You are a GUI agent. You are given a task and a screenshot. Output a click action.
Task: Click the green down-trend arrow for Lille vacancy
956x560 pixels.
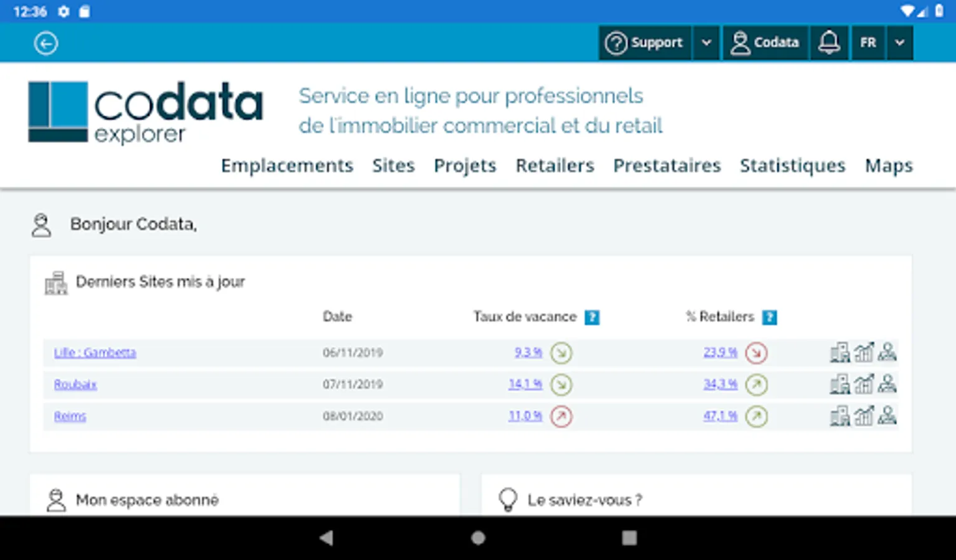(561, 353)
